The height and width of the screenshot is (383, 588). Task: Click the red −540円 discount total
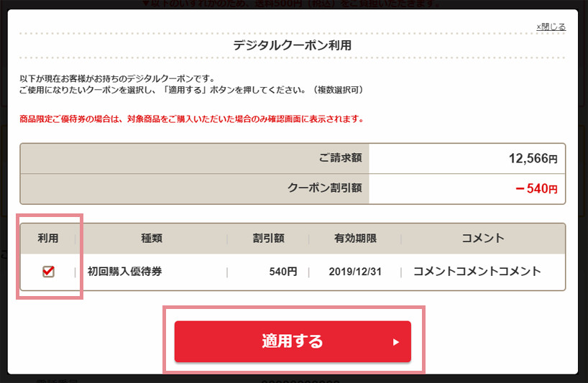(x=536, y=189)
